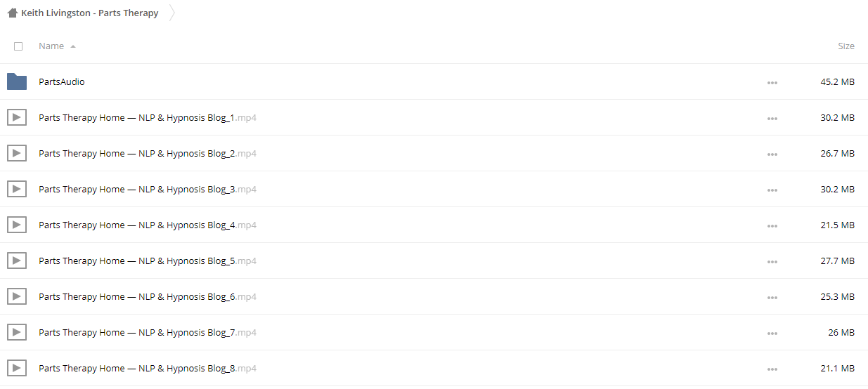Screen dimensions: 868x389
Task: Select the Blog_4.mp4 file row
Action: pos(434,225)
